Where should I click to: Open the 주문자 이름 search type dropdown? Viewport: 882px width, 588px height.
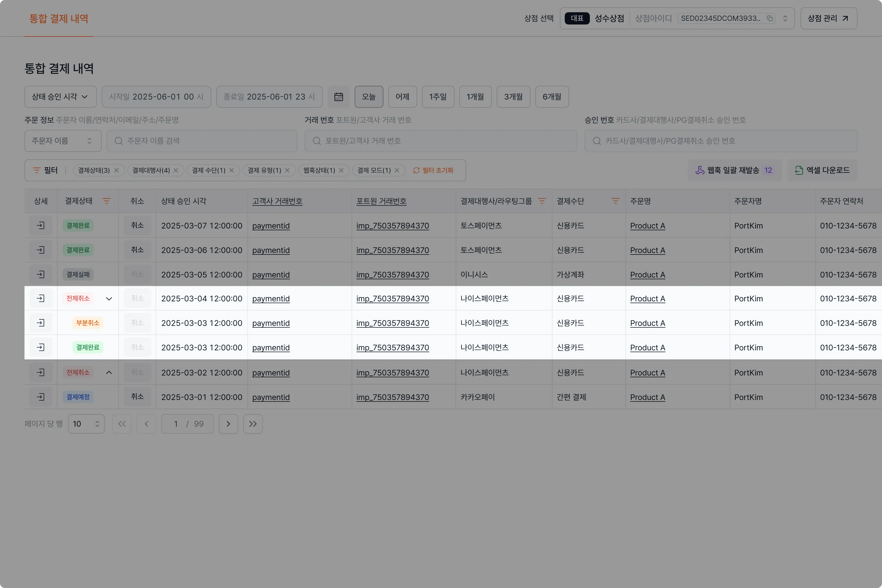point(62,141)
